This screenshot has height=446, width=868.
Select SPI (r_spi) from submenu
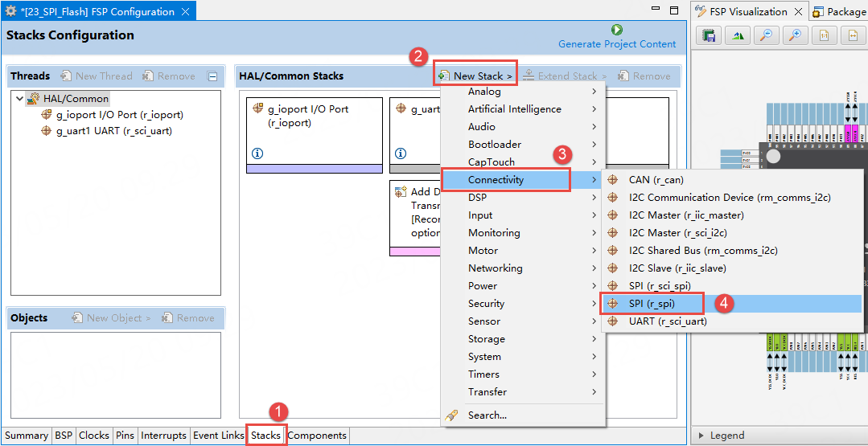pyautogui.click(x=652, y=303)
